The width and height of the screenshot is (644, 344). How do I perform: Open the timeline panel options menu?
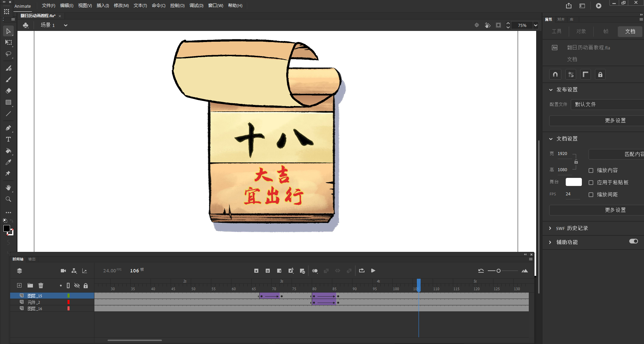point(531,259)
